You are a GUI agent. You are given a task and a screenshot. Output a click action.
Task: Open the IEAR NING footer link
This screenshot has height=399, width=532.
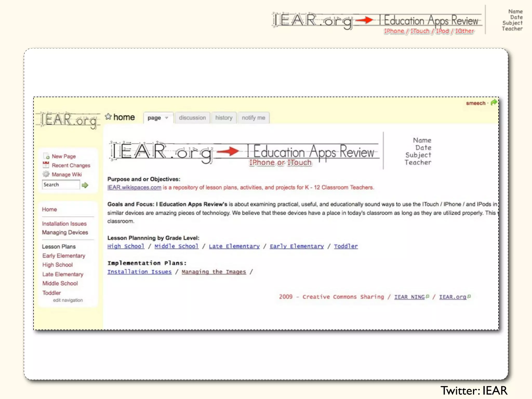click(409, 297)
